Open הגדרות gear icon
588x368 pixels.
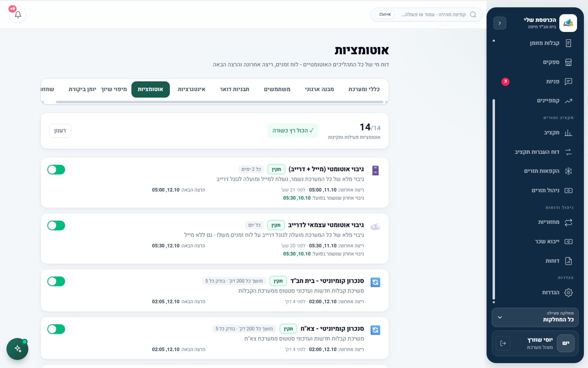[568, 292]
